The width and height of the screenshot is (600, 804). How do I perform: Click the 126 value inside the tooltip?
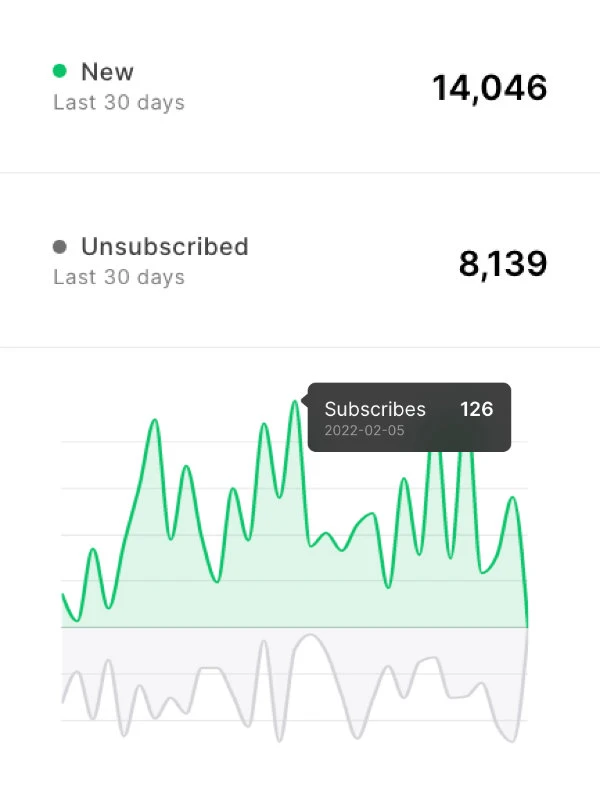[x=479, y=409]
